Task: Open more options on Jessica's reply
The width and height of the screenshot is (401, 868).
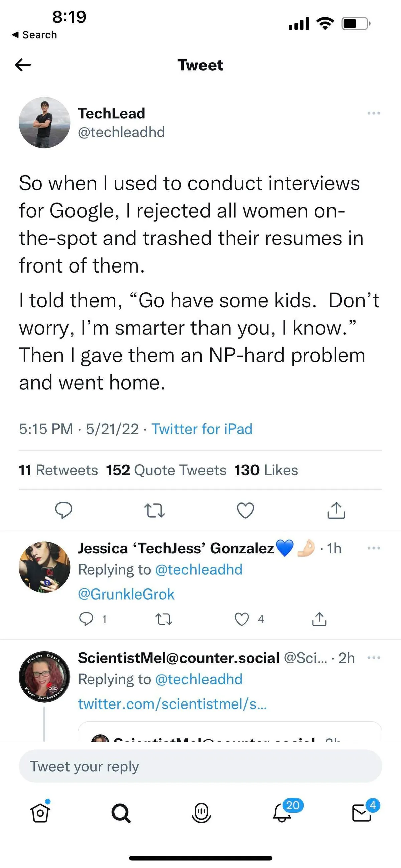Action: 374,548
